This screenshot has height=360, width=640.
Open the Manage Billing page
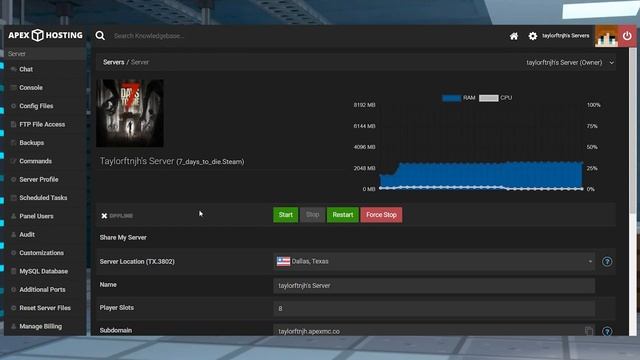coord(41,327)
